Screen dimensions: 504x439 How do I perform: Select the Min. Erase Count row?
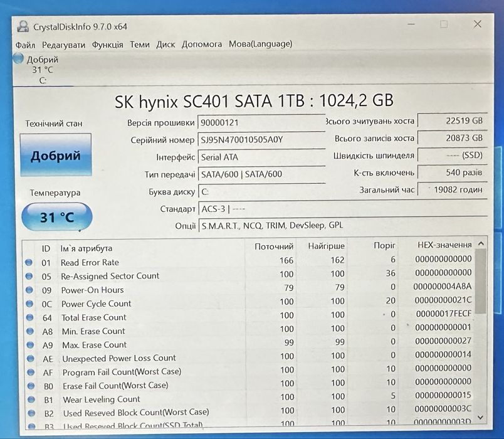coord(249,329)
